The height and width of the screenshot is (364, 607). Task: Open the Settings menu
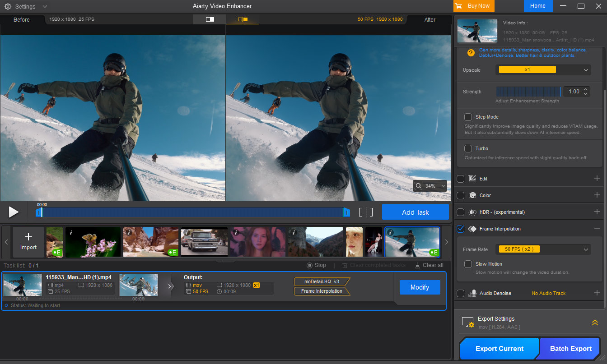25,7
